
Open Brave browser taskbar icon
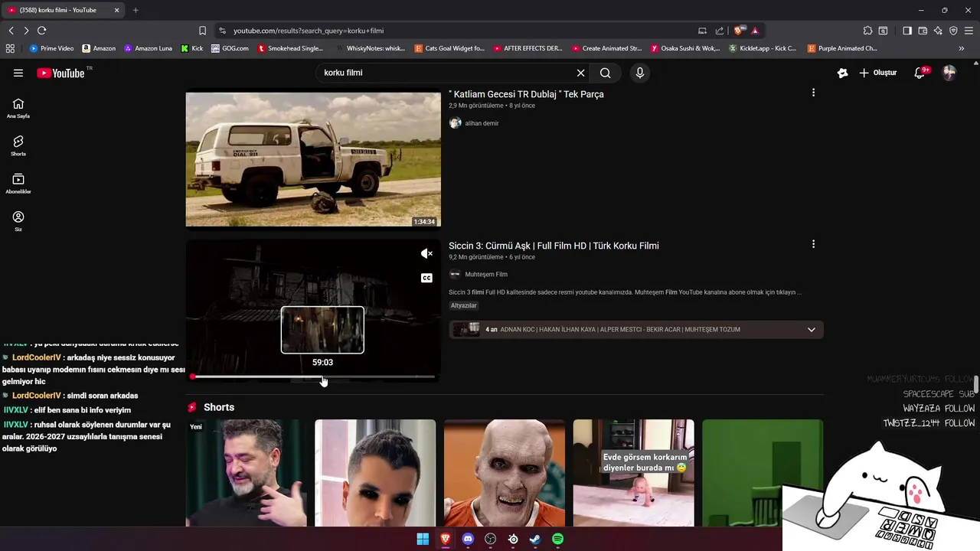[445, 539]
